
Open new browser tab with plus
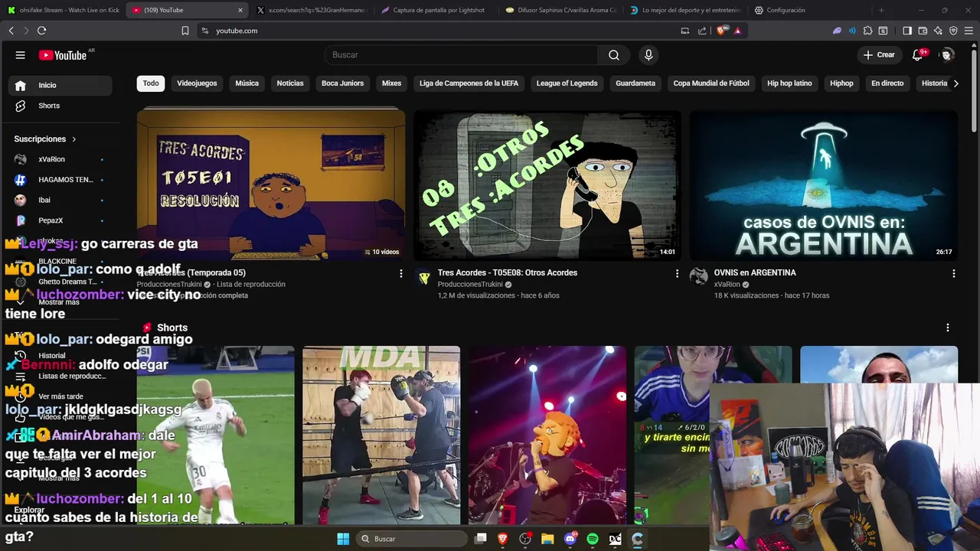[x=881, y=10]
